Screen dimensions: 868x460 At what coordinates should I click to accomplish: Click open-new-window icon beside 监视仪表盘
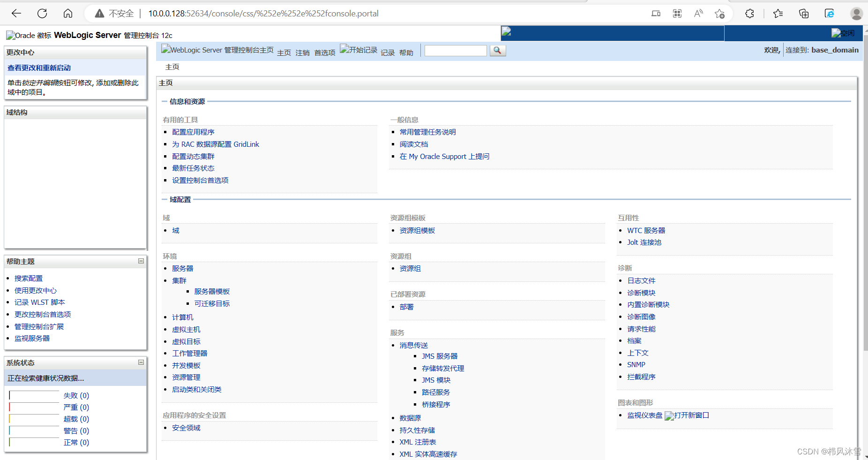click(687, 415)
